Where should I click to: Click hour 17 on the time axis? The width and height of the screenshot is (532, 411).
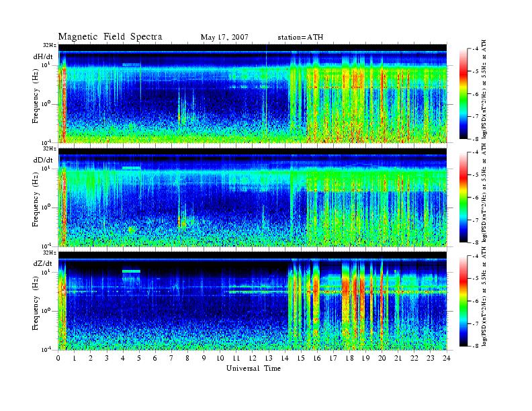(x=333, y=359)
